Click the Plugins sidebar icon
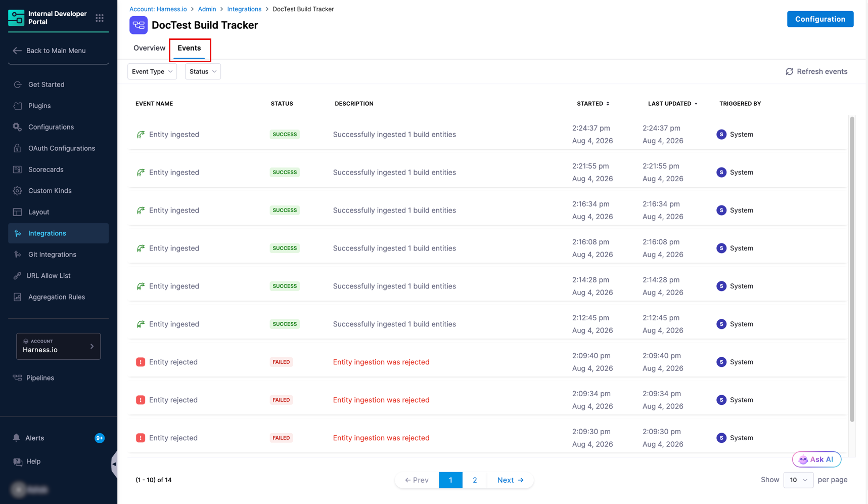The image size is (868, 504). click(18, 106)
